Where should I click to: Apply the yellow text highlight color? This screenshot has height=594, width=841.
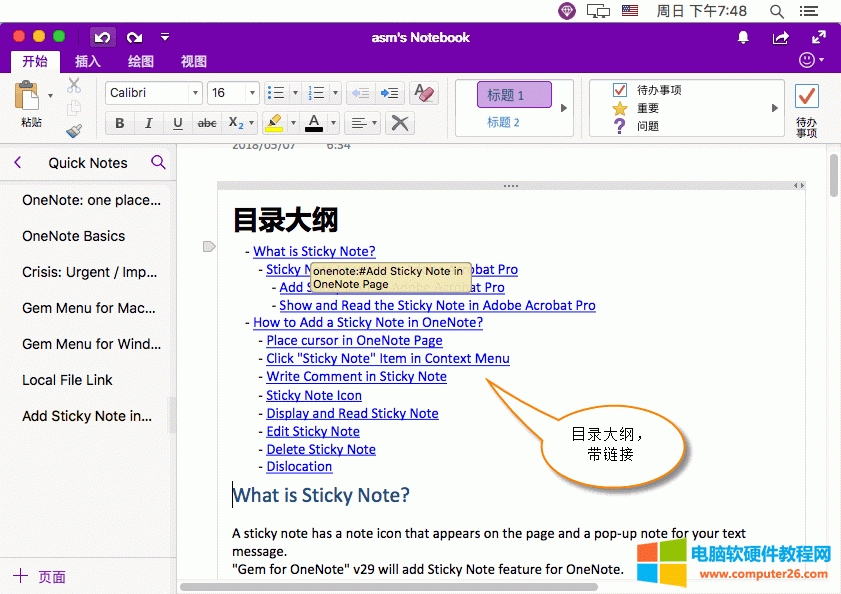[x=273, y=124]
